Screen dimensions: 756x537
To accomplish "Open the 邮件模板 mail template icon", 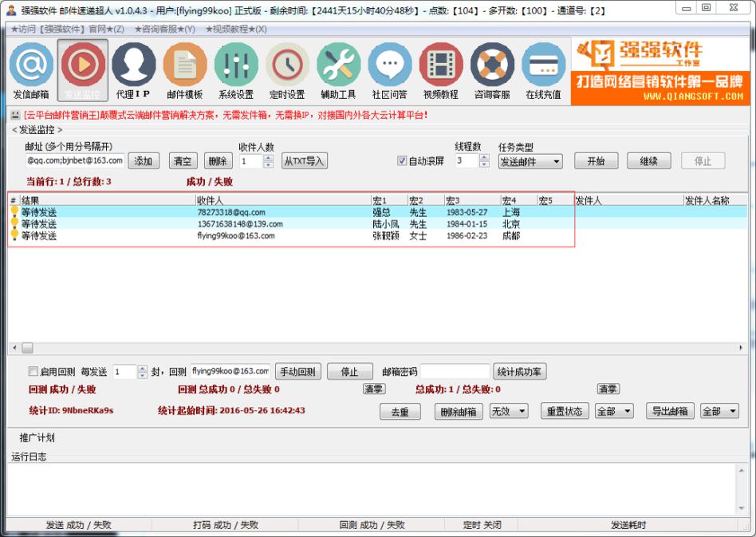I will (184, 70).
